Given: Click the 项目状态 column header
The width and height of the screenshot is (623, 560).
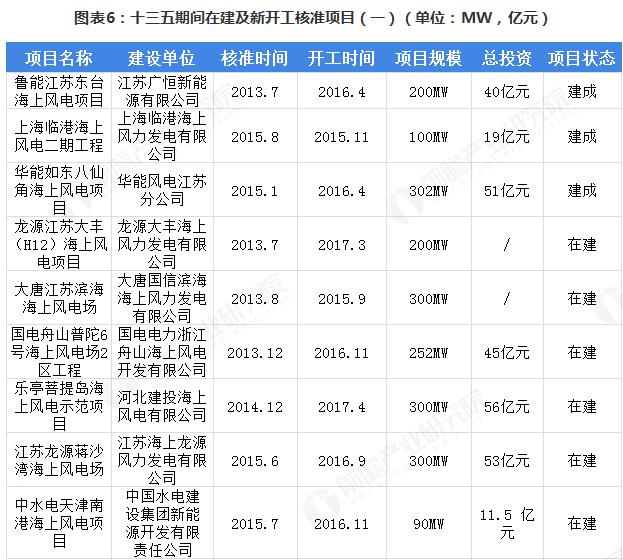Looking at the screenshot, I should [x=582, y=57].
